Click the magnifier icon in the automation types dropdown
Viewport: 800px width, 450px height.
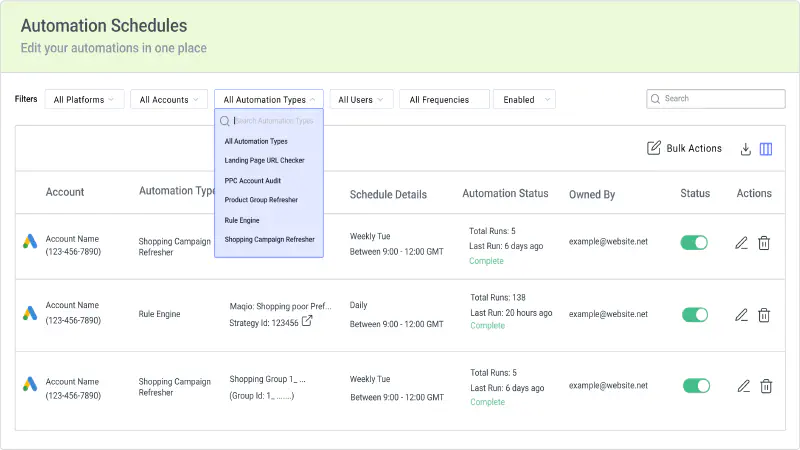(224, 121)
